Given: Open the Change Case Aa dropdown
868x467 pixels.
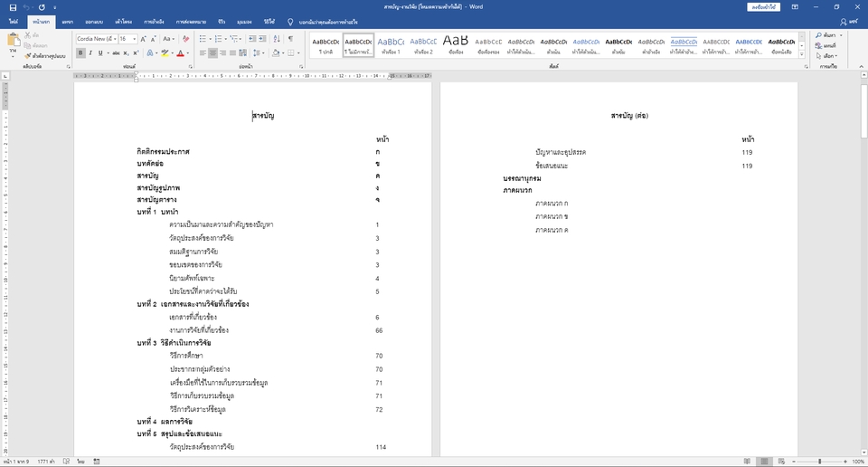Looking at the screenshot, I should pos(169,39).
